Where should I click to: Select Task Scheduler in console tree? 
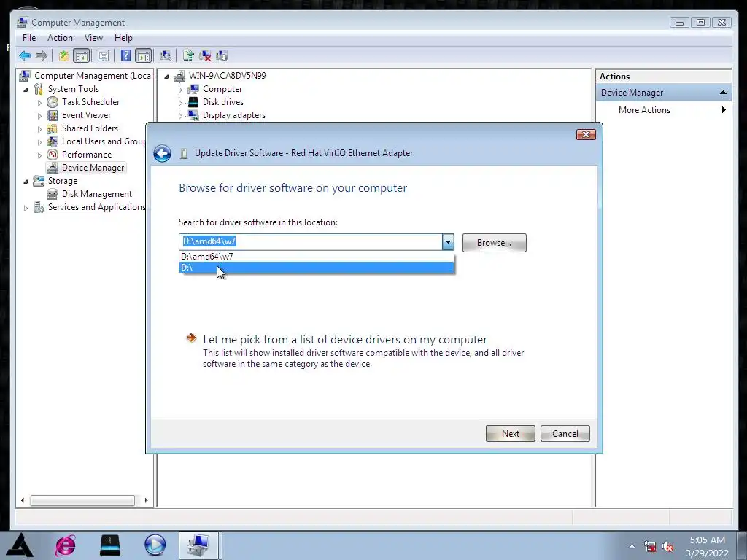pyautogui.click(x=90, y=102)
